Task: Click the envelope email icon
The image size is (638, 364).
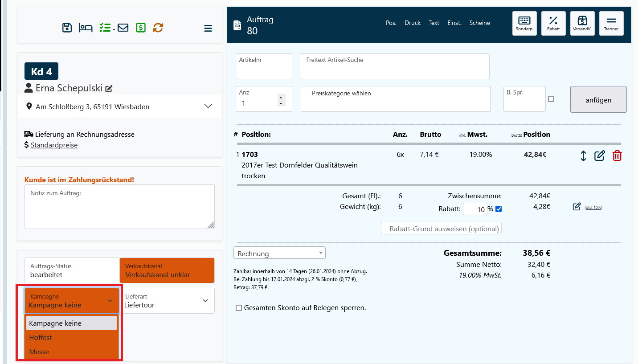Action: point(123,28)
